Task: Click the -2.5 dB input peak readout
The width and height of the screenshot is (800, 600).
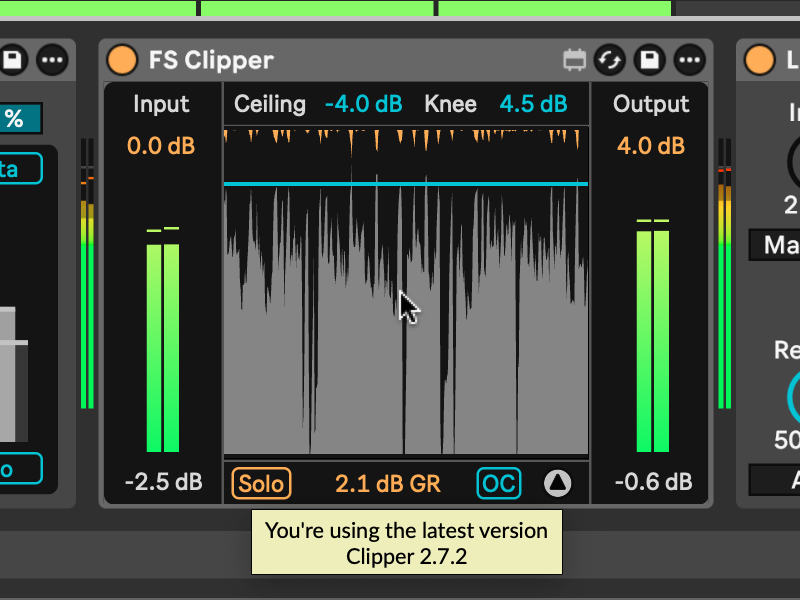Action: [x=163, y=482]
